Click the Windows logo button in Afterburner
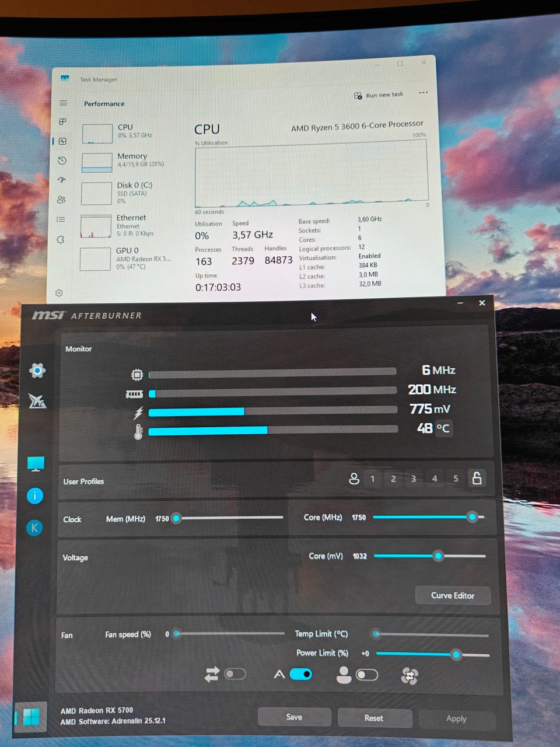 [x=31, y=717]
